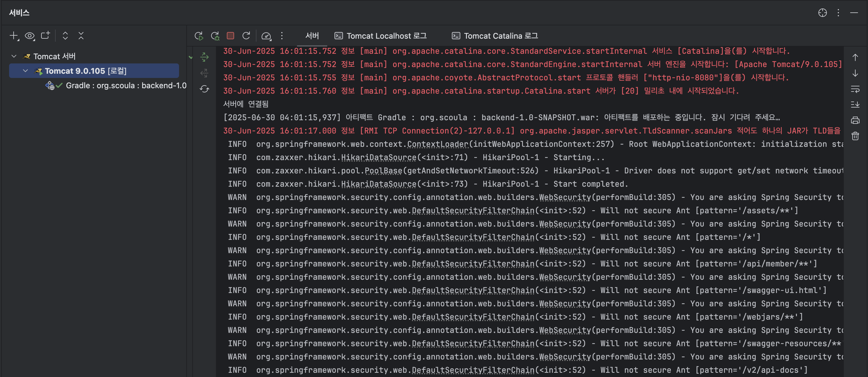Click log line mentioning http-nio-8080
868x377 pixels.
click(506, 77)
